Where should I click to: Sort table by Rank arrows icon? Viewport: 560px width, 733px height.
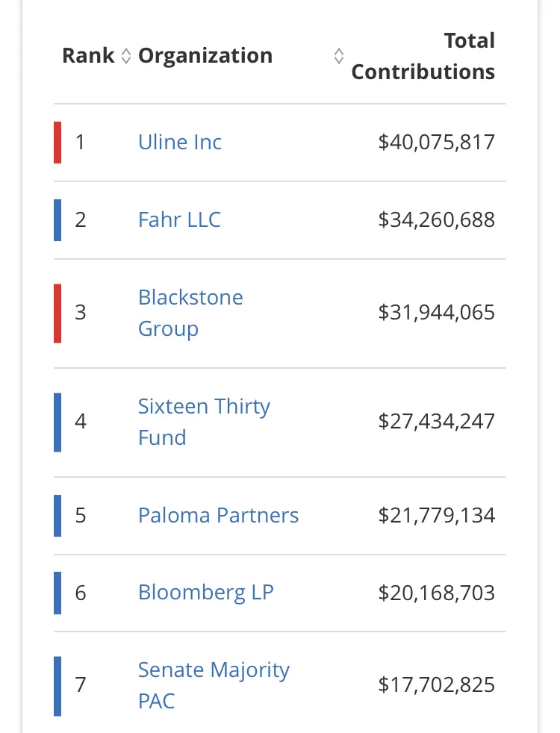click(x=125, y=56)
